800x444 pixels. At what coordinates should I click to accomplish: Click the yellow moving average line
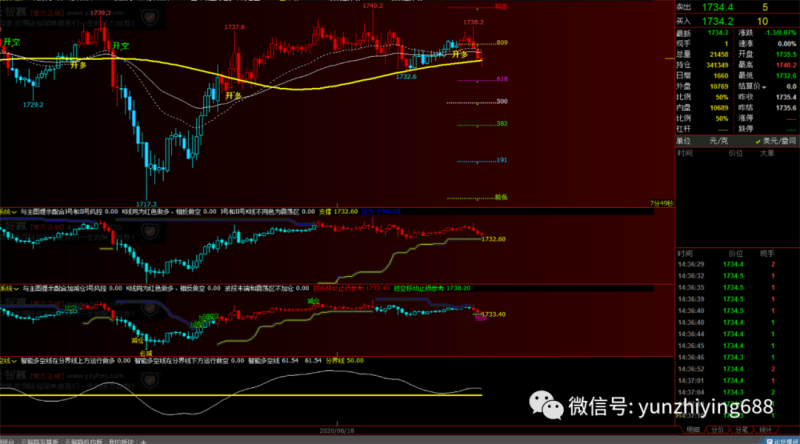coord(300,87)
